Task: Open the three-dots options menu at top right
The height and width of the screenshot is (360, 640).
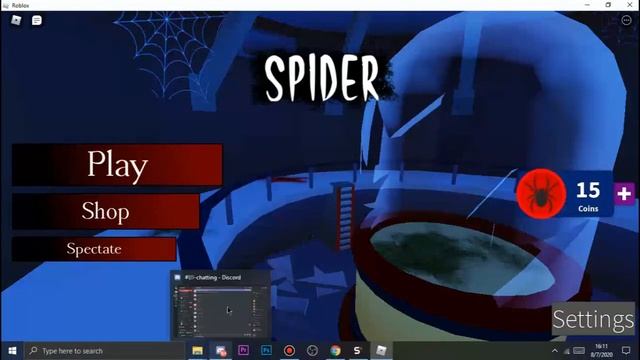Action: click(626, 20)
